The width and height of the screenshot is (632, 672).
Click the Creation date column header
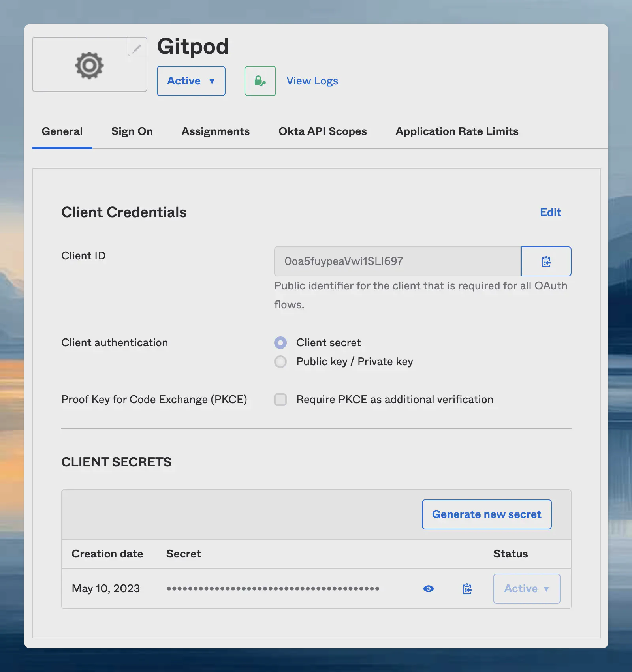coord(107,554)
